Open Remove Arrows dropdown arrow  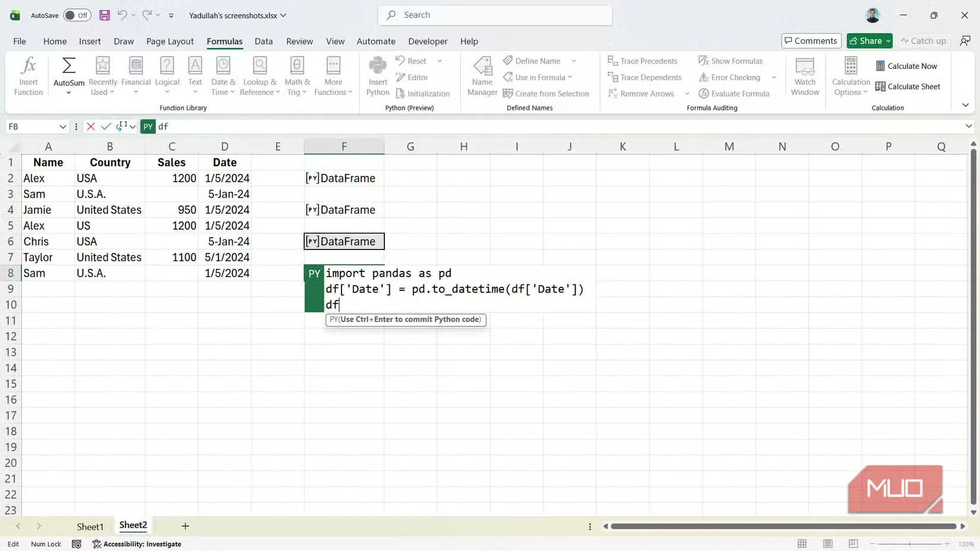[687, 93]
